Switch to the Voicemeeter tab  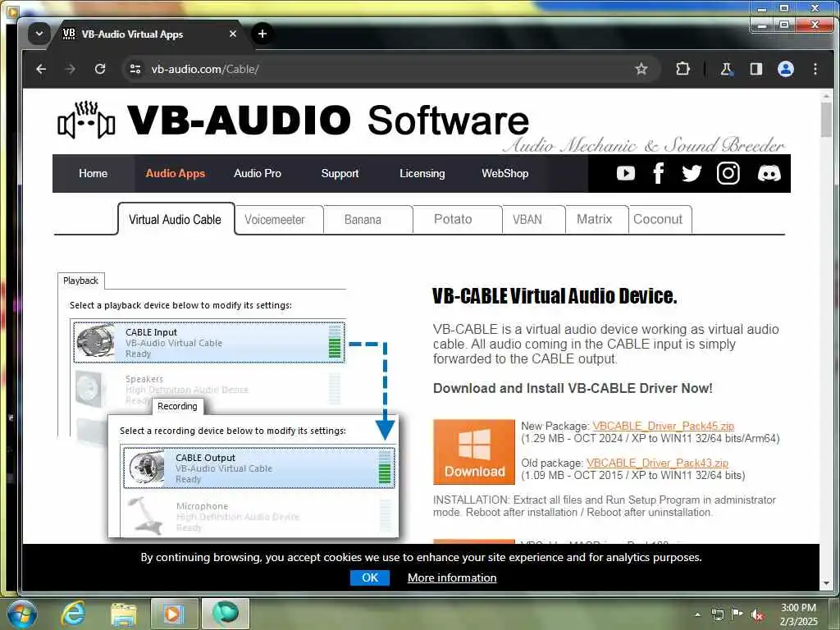[x=279, y=220]
